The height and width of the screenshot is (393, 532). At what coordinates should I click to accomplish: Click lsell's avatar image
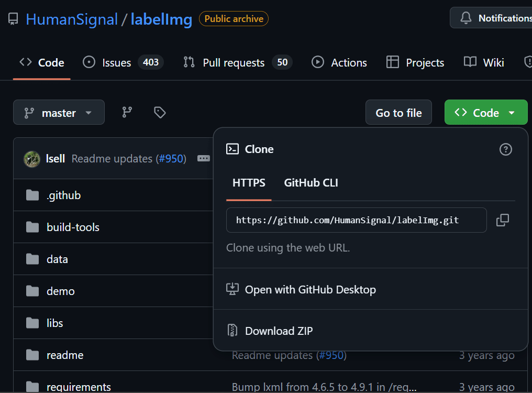(x=32, y=158)
